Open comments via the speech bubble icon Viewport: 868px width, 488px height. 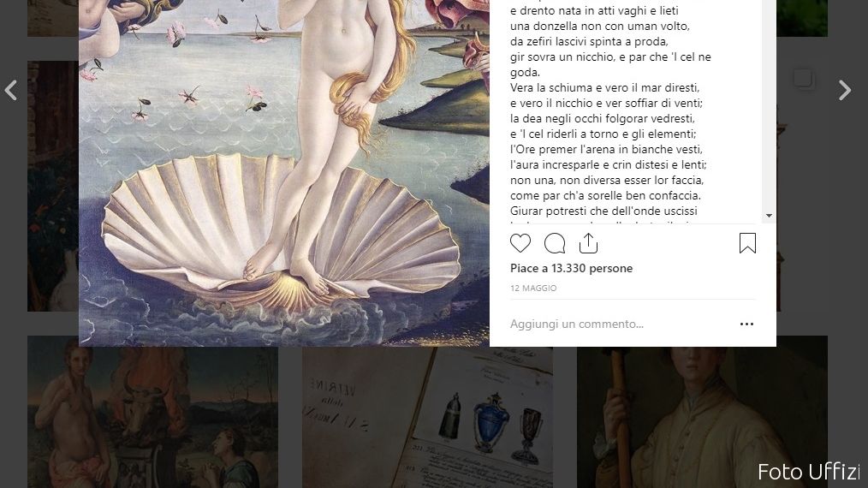554,243
